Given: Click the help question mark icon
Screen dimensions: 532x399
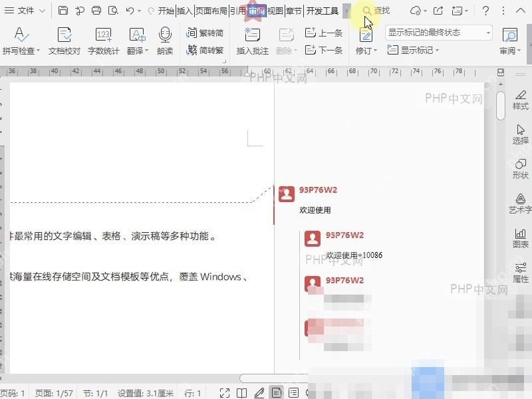Looking at the screenshot, I should (x=486, y=11).
